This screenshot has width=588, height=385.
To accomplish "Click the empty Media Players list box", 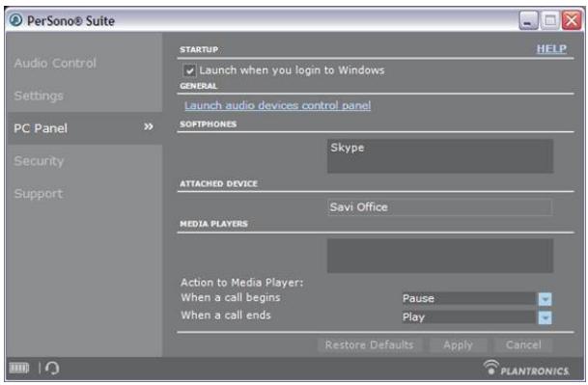I will [440, 256].
